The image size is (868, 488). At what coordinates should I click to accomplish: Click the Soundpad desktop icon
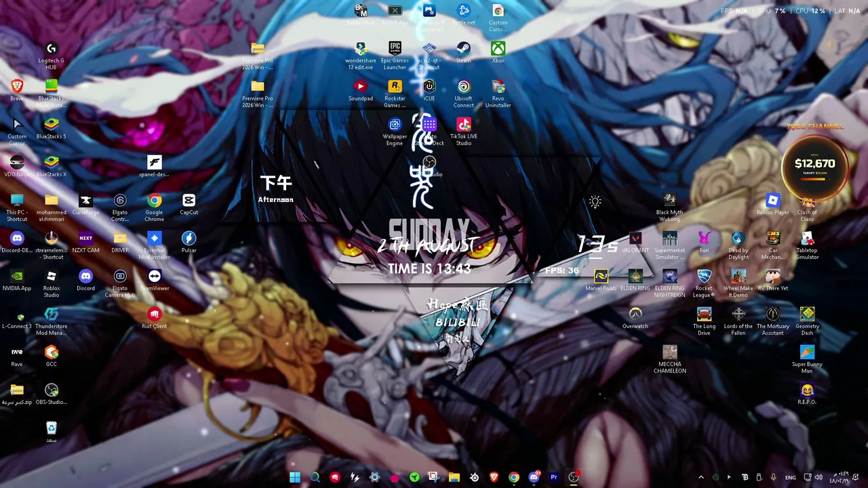pyautogui.click(x=361, y=90)
